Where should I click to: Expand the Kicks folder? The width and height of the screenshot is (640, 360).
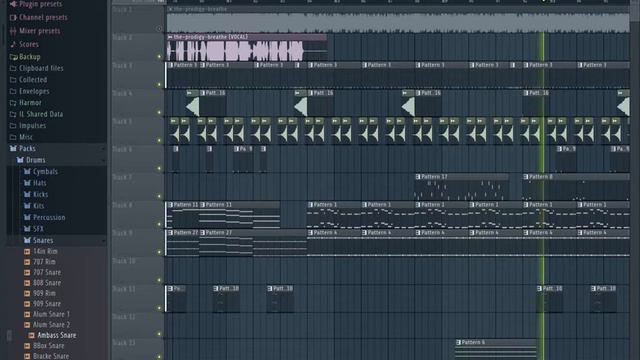pyautogui.click(x=27, y=194)
